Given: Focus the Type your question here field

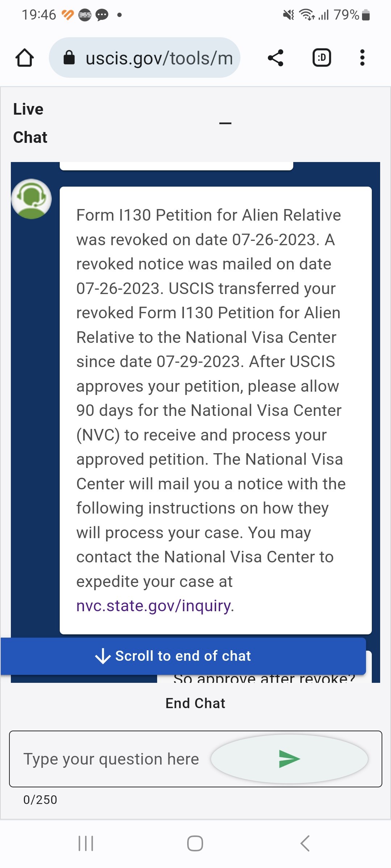Looking at the screenshot, I should [x=111, y=759].
